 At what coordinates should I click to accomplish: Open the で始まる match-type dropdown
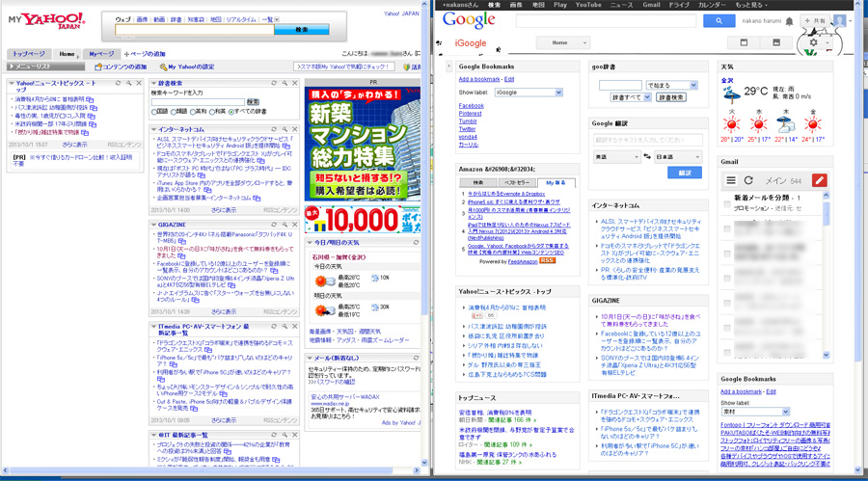coord(671,85)
